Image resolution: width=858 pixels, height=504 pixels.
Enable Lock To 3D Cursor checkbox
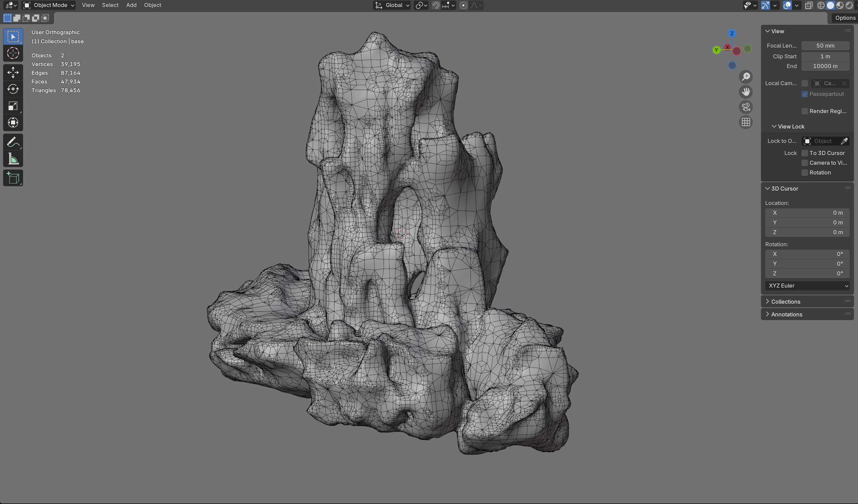[x=805, y=153]
